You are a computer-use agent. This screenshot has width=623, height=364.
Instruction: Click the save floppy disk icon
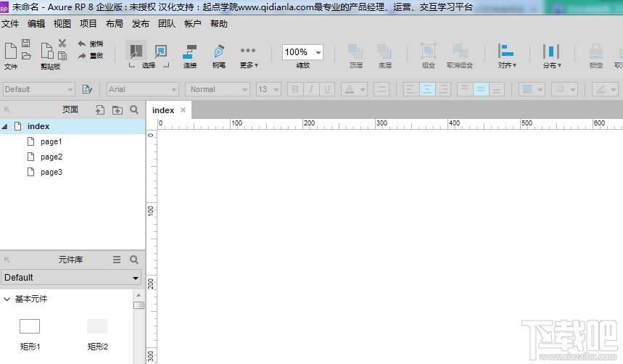pos(26,43)
